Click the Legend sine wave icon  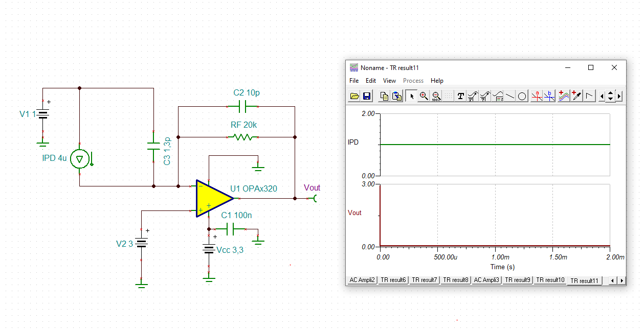(x=497, y=96)
